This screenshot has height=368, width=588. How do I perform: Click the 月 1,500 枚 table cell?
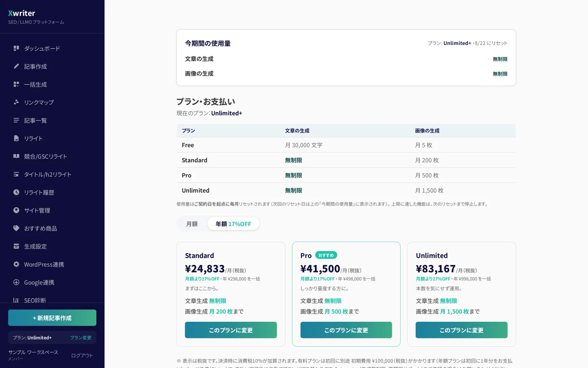[x=429, y=191]
